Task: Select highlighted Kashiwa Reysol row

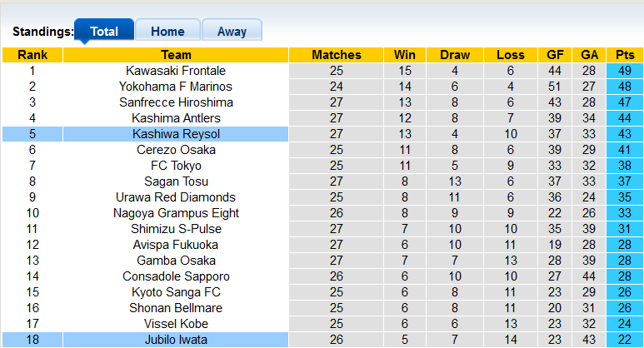Action: (x=176, y=134)
